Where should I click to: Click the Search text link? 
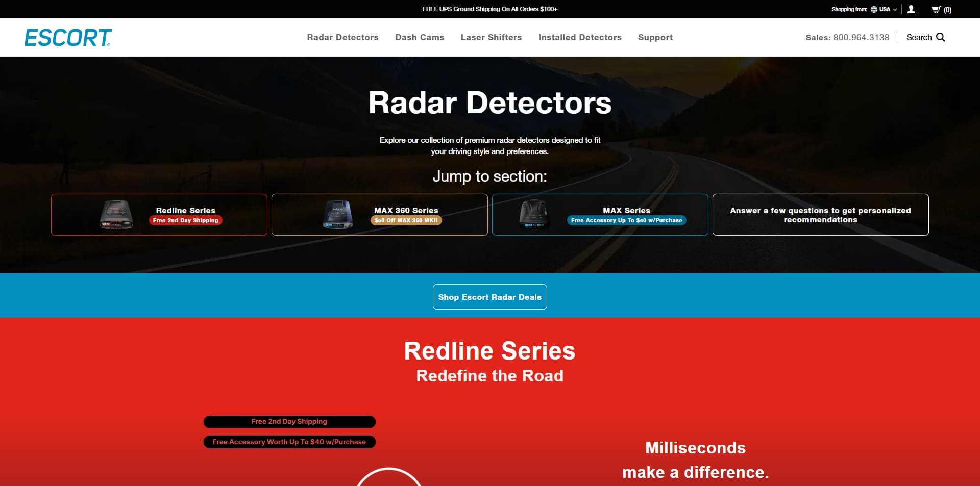919,37
